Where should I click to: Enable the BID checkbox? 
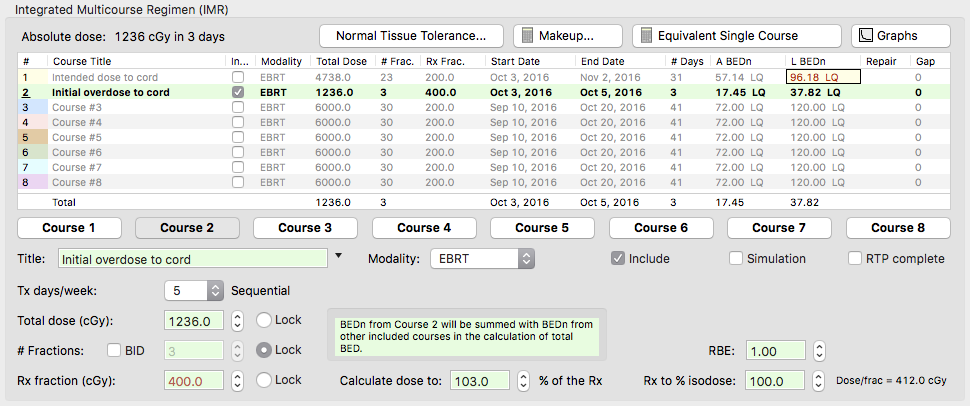point(115,350)
